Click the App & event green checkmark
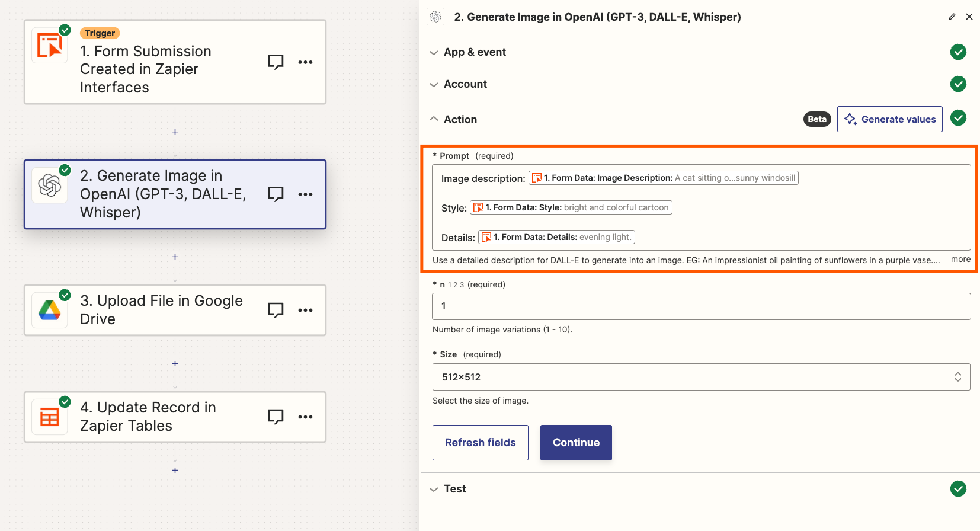 coord(958,52)
